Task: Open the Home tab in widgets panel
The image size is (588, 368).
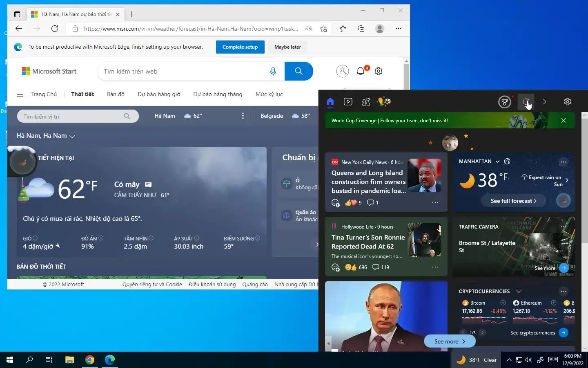Action: point(330,102)
